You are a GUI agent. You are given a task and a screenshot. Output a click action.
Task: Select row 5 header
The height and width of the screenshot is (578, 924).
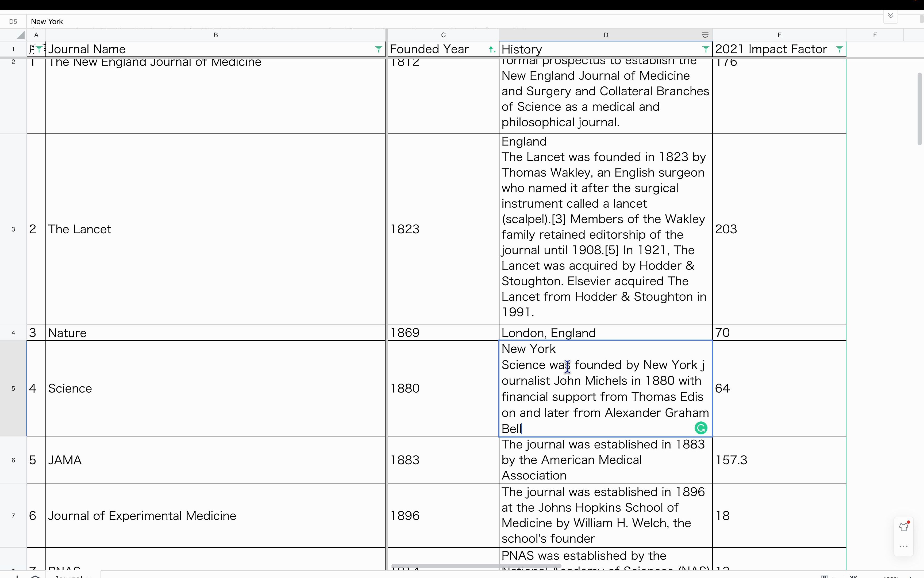pos(13,388)
